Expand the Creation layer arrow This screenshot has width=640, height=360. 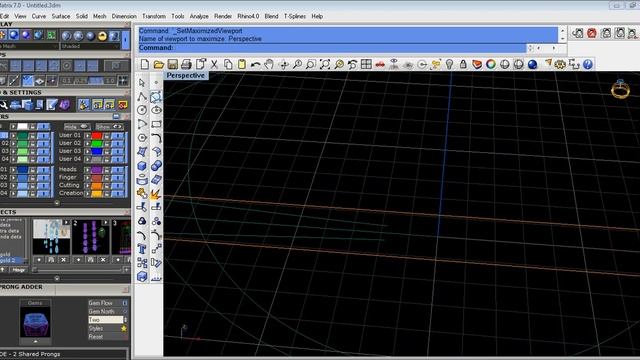(88, 193)
